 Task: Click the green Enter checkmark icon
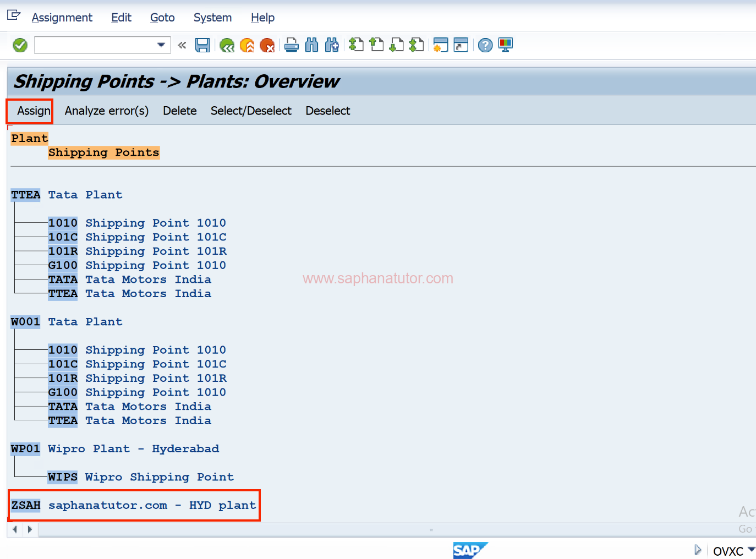pyautogui.click(x=20, y=45)
